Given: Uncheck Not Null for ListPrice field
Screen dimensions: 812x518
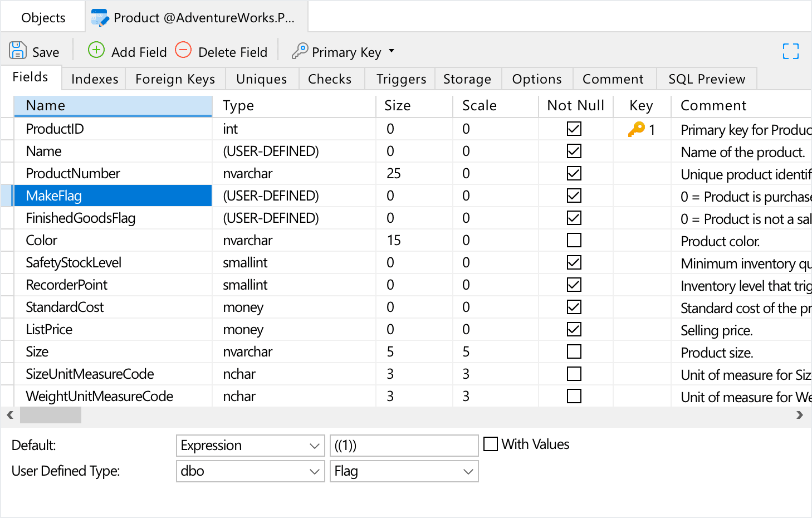Looking at the screenshot, I should [574, 329].
